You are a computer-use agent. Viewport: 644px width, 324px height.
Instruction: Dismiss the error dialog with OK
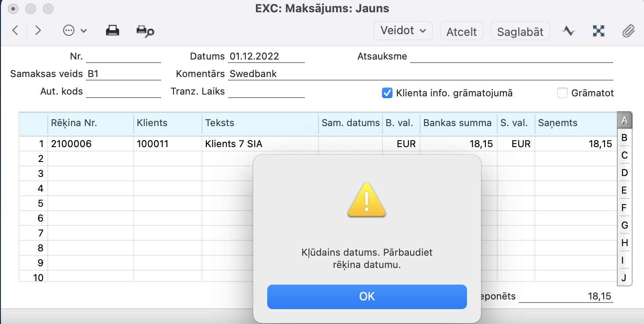point(367,296)
